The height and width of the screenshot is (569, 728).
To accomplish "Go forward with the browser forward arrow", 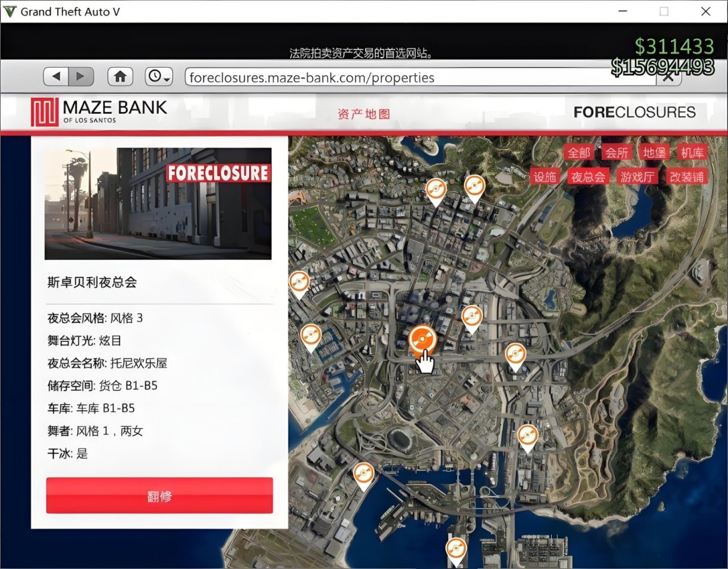I will click(81, 76).
